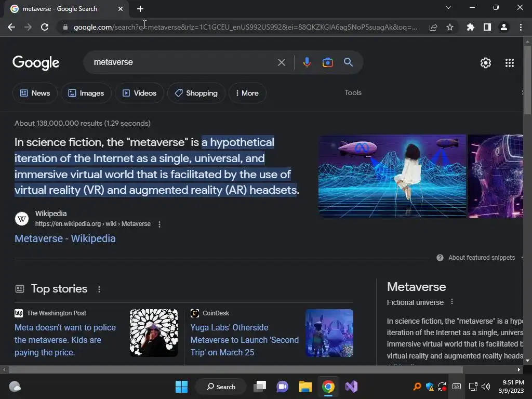The image size is (532, 399).
Task: Open search Tools
Action: pos(353,92)
